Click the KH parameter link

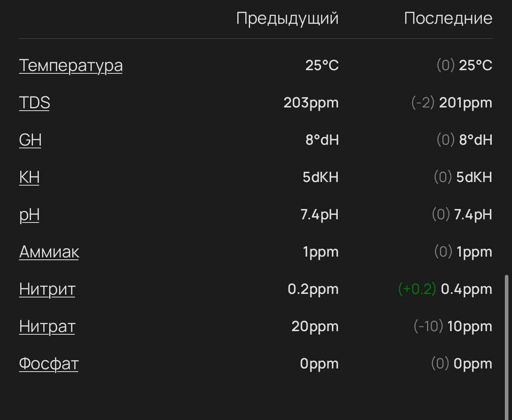[29, 177]
